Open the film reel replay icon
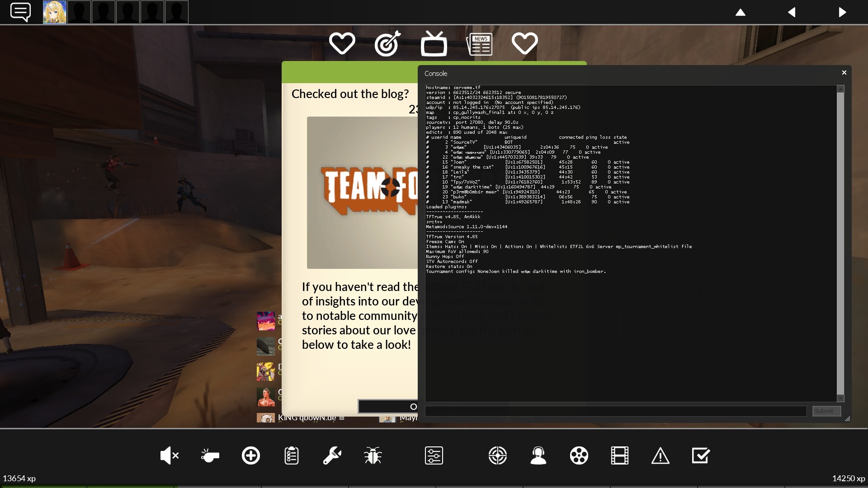Image resolution: width=868 pixels, height=488 pixels. (x=579, y=455)
